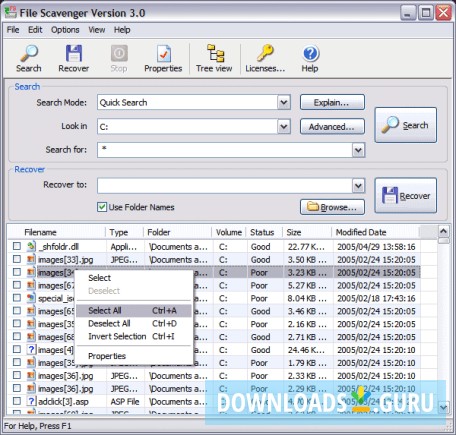Open the View menu

(x=97, y=30)
